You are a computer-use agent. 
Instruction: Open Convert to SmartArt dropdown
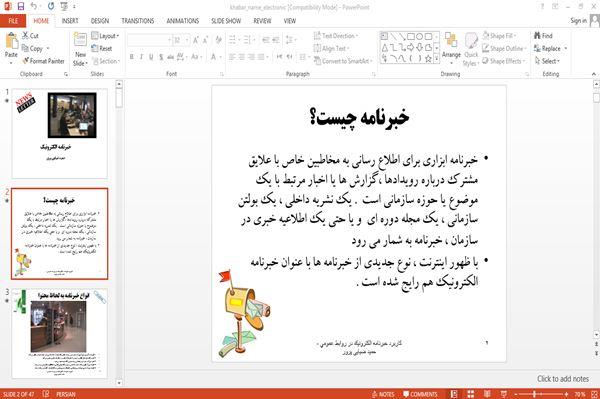pyautogui.click(x=343, y=61)
